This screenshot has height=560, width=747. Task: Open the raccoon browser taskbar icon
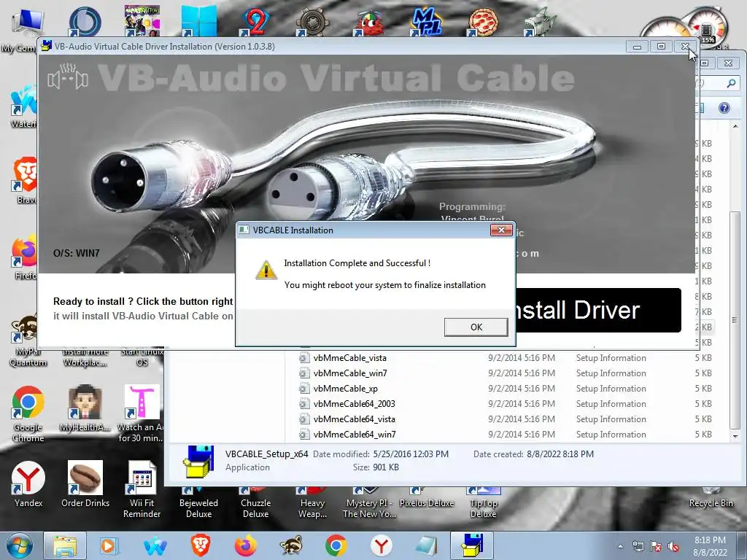pos(291,545)
